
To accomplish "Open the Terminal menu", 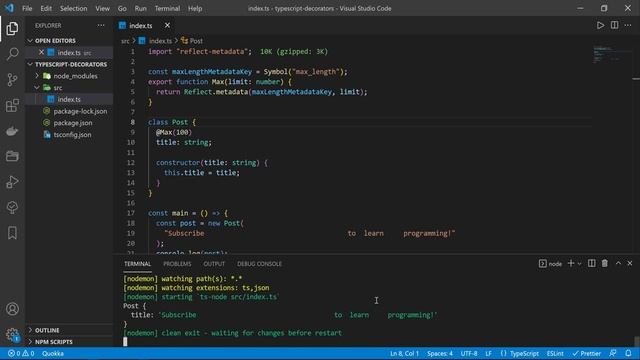I will [x=167, y=8].
